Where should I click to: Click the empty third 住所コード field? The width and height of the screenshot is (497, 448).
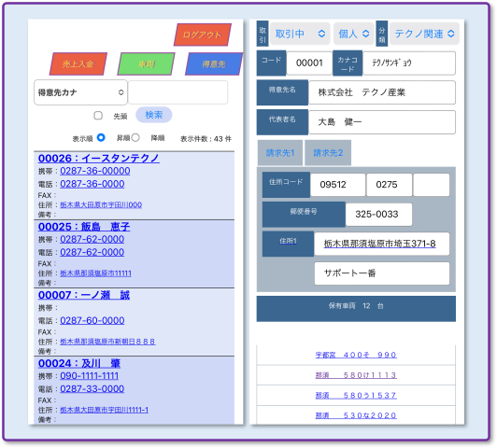pos(432,185)
